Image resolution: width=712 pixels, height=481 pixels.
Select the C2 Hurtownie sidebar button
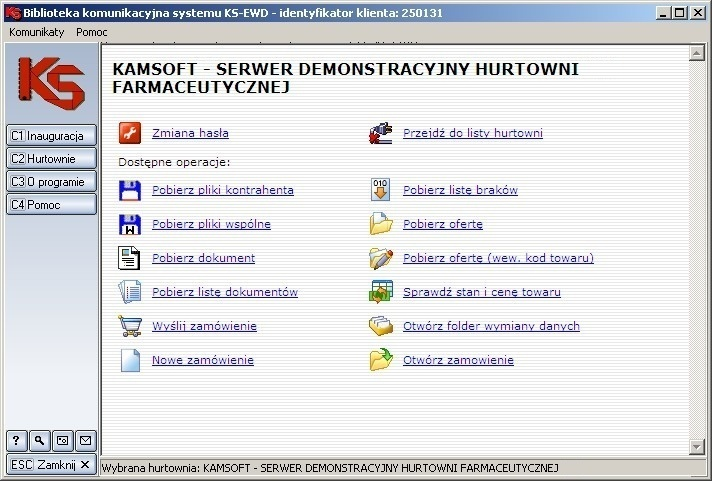[51, 159]
